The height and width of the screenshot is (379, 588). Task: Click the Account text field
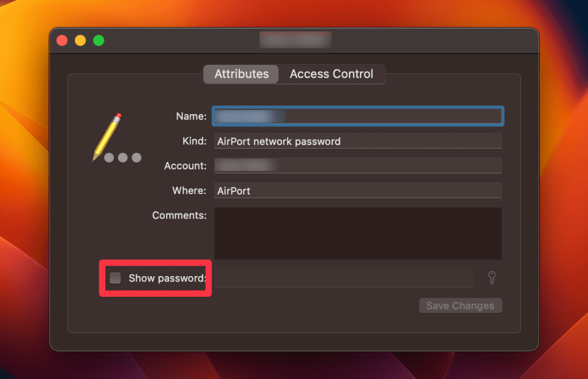click(358, 166)
